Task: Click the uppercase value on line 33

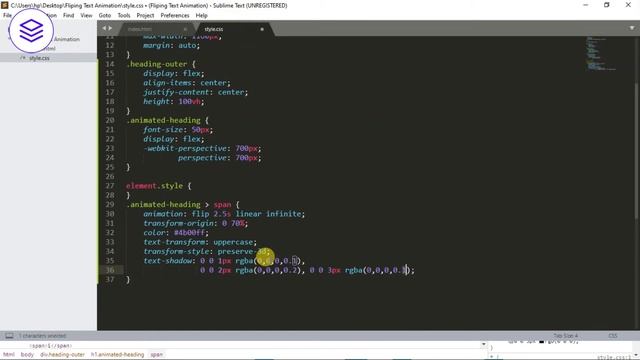Action: tap(233, 242)
